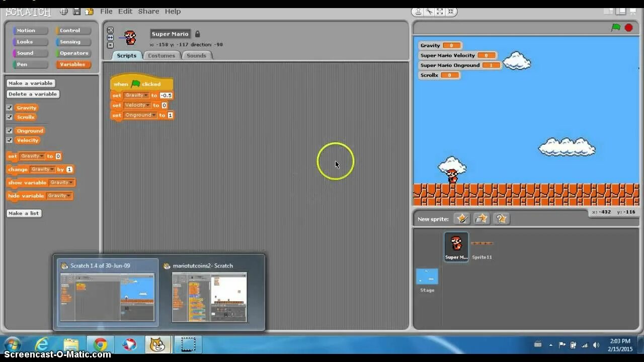Screen dimensions: 644x362
Task: Choose left-right flip rotation style
Action: click(x=110, y=38)
